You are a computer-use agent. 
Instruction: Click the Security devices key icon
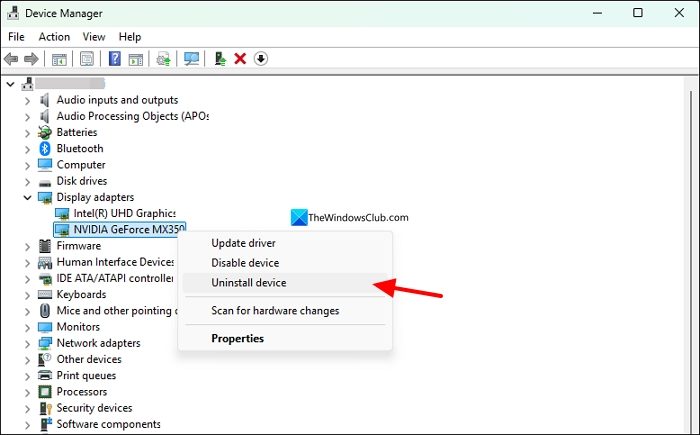(x=45, y=408)
